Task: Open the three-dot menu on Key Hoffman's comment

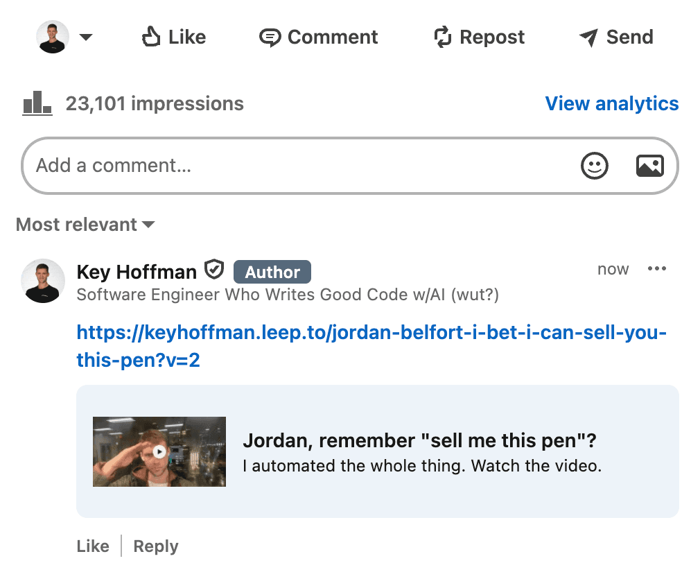Action: (657, 268)
